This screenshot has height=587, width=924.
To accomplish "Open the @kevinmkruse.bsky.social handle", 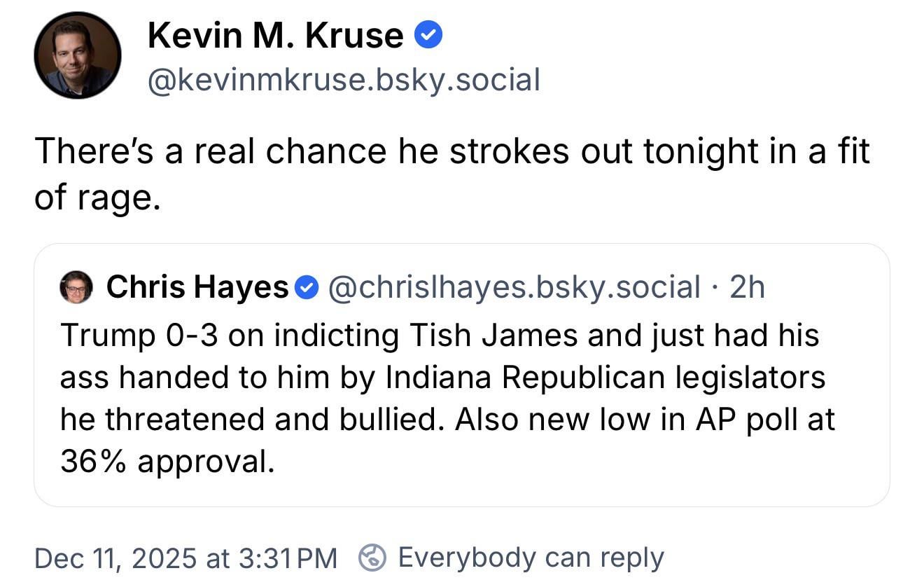I will click(343, 80).
